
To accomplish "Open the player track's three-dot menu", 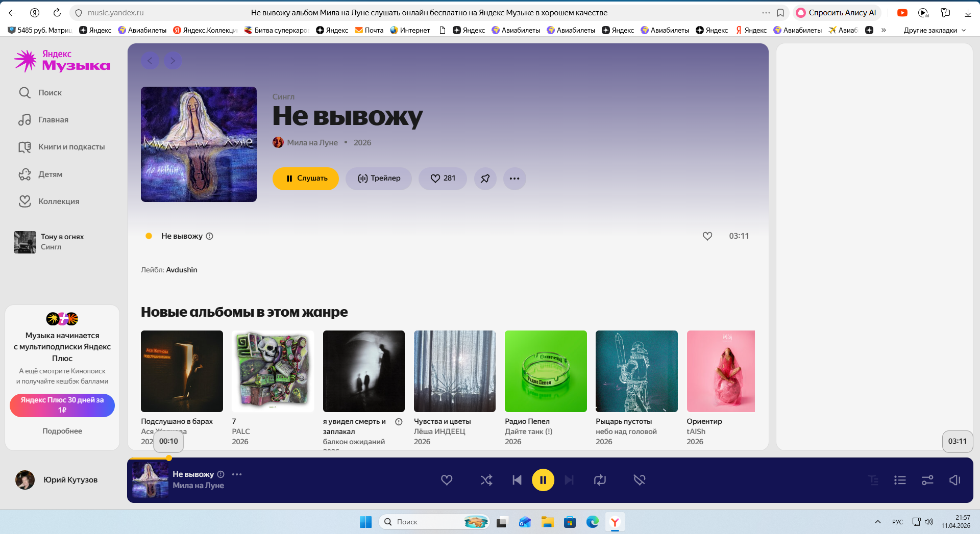I will [237, 474].
